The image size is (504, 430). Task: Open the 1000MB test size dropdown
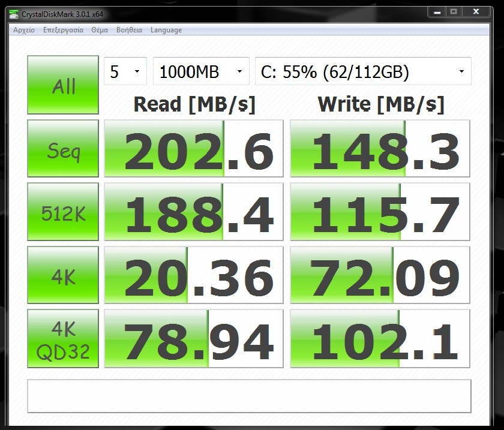pyautogui.click(x=201, y=71)
